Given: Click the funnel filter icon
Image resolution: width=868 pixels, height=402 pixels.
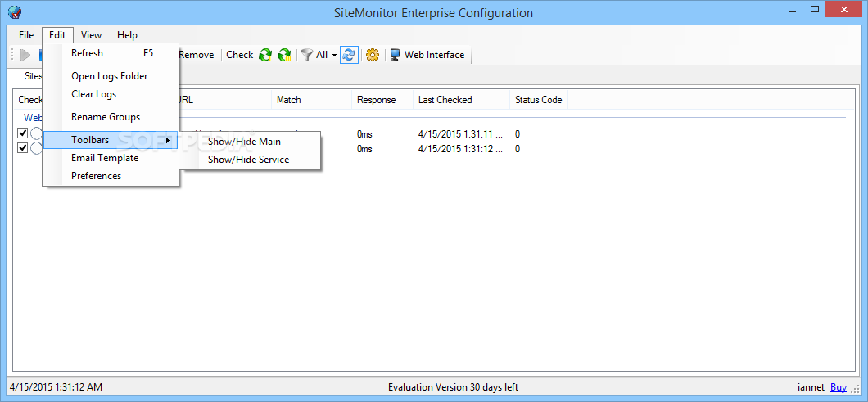Looking at the screenshot, I should (x=307, y=55).
